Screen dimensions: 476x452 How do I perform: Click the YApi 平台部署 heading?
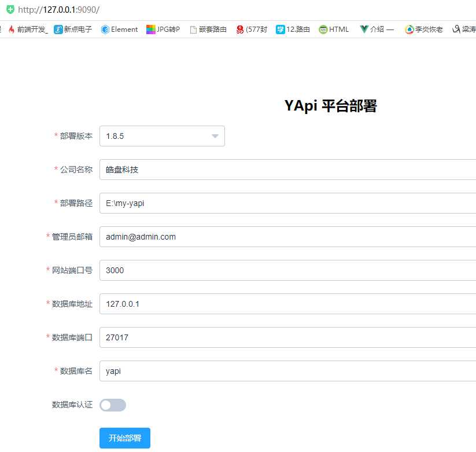click(x=330, y=106)
